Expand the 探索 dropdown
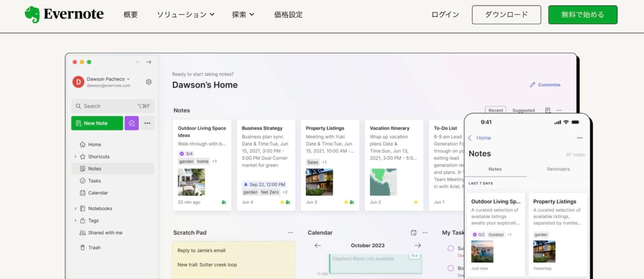 click(x=243, y=15)
